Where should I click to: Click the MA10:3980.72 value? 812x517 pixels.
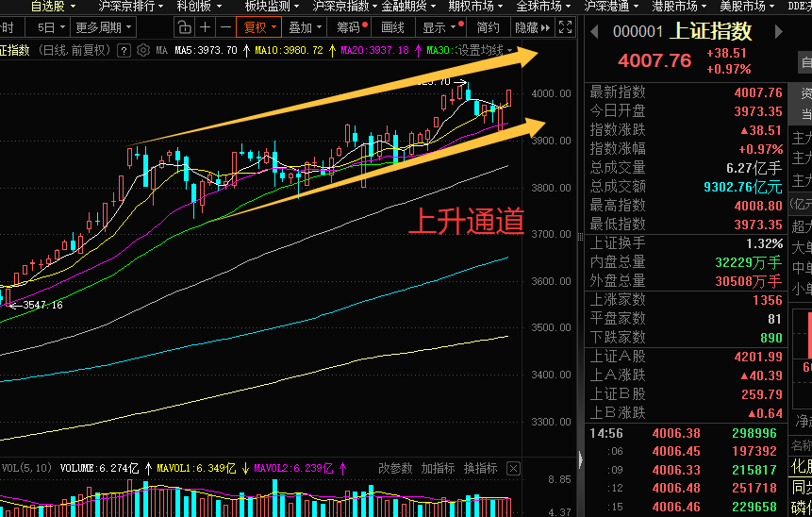coord(289,50)
